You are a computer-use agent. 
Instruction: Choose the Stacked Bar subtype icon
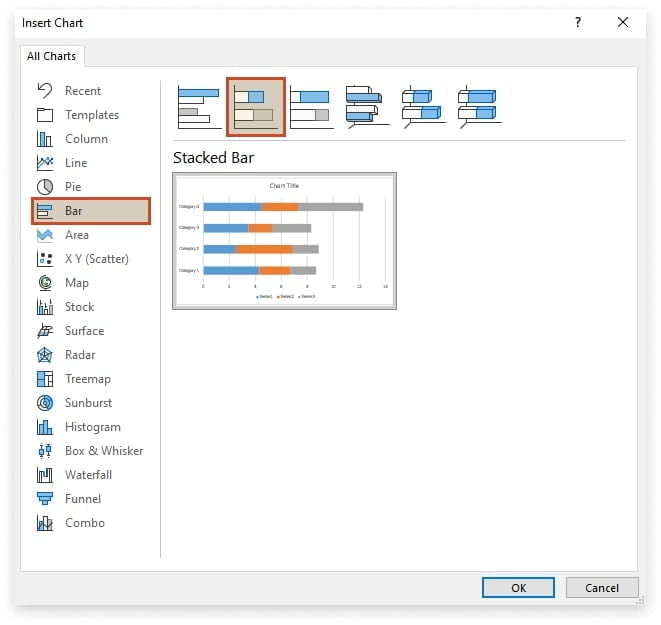tap(256, 107)
